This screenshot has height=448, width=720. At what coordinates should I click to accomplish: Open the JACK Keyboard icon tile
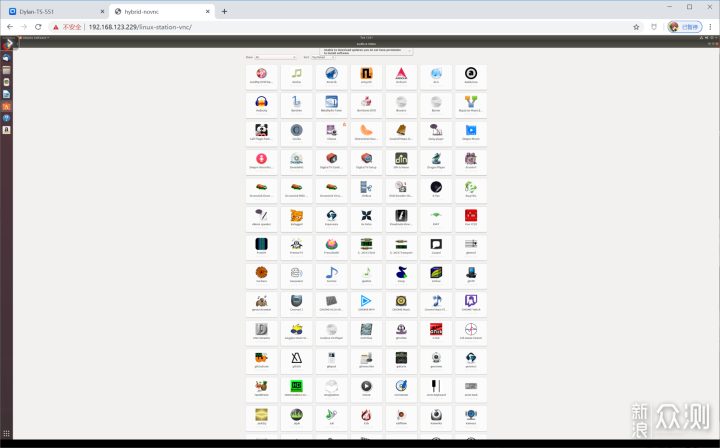(x=436, y=389)
